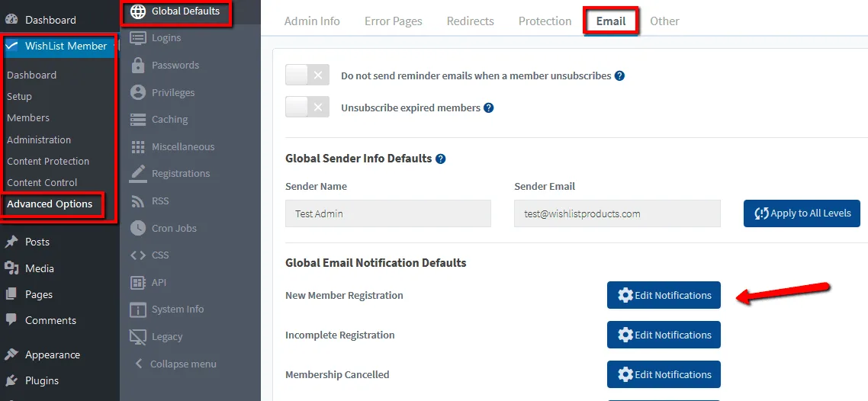
Task: Open the Redirects tab
Action: pos(471,21)
